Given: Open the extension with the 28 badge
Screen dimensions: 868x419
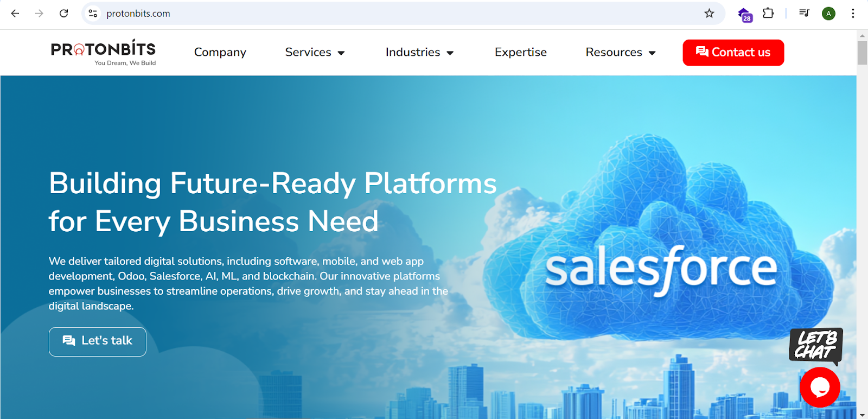Looking at the screenshot, I should pyautogui.click(x=745, y=15).
